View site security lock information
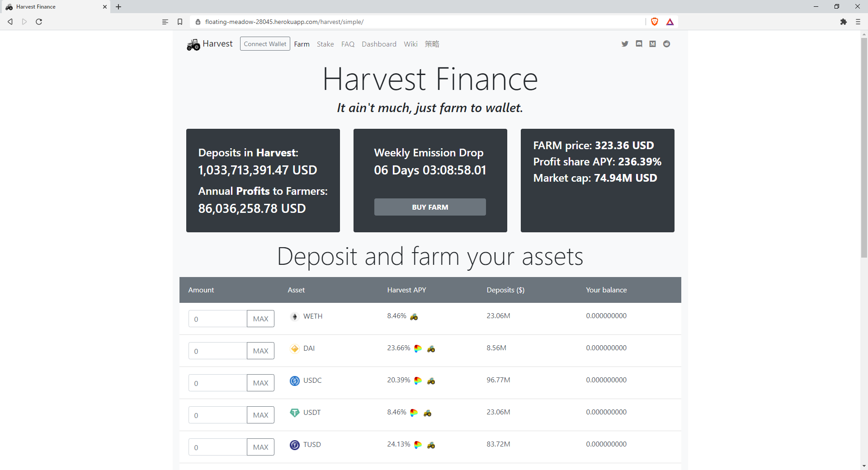This screenshot has width=868, height=470. tap(198, 22)
